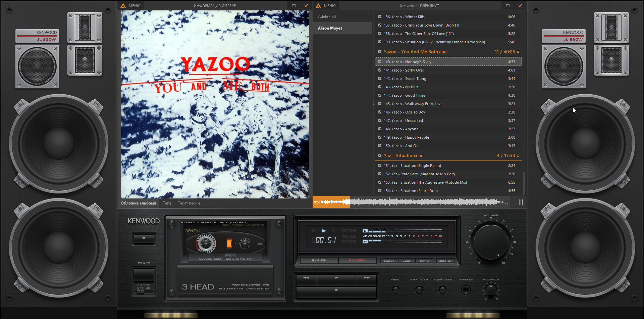Uncheck track 136 Winter Kills checkbox
The height and width of the screenshot is (319, 644).
click(380, 17)
